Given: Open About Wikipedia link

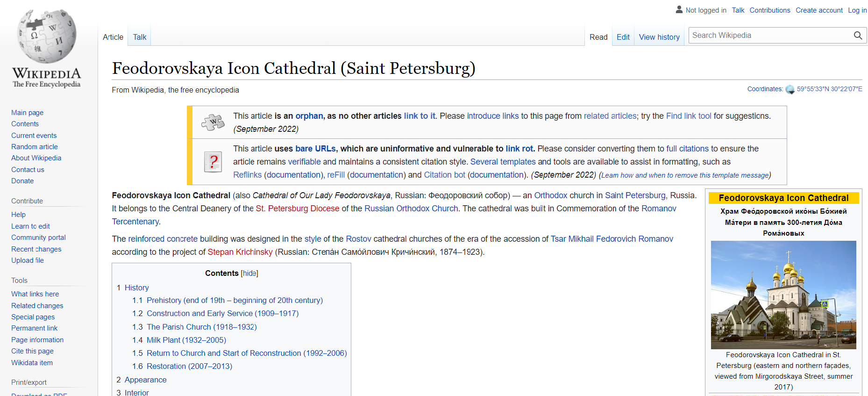Looking at the screenshot, I should (x=36, y=158).
